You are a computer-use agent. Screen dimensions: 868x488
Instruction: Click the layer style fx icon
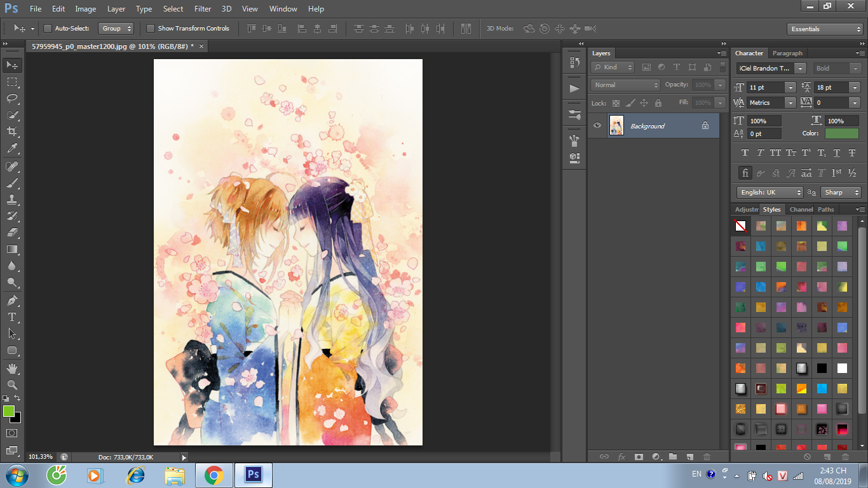[621, 456]
